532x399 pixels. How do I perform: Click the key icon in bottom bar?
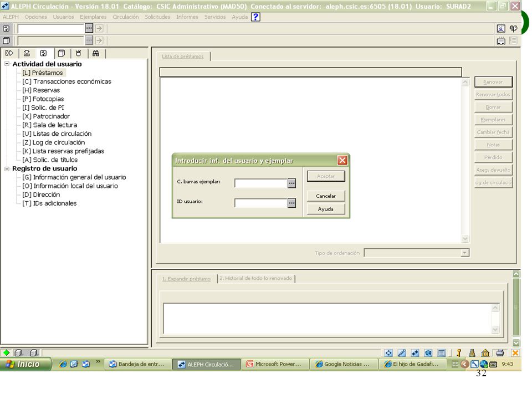[459, 353]
